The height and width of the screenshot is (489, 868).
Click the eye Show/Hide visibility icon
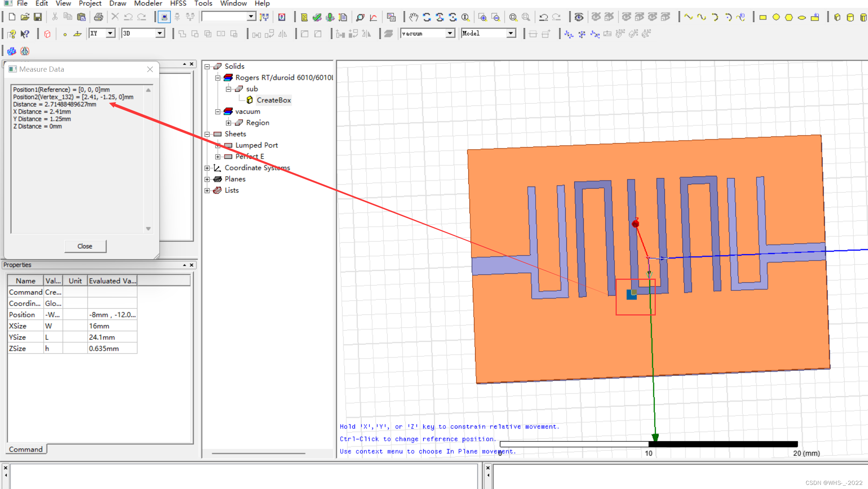(579, 17)
